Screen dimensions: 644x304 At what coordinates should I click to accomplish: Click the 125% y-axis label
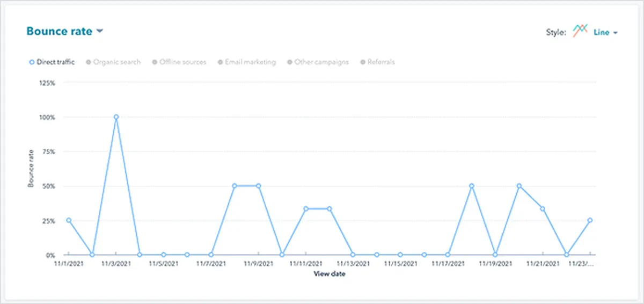point(48,83)
